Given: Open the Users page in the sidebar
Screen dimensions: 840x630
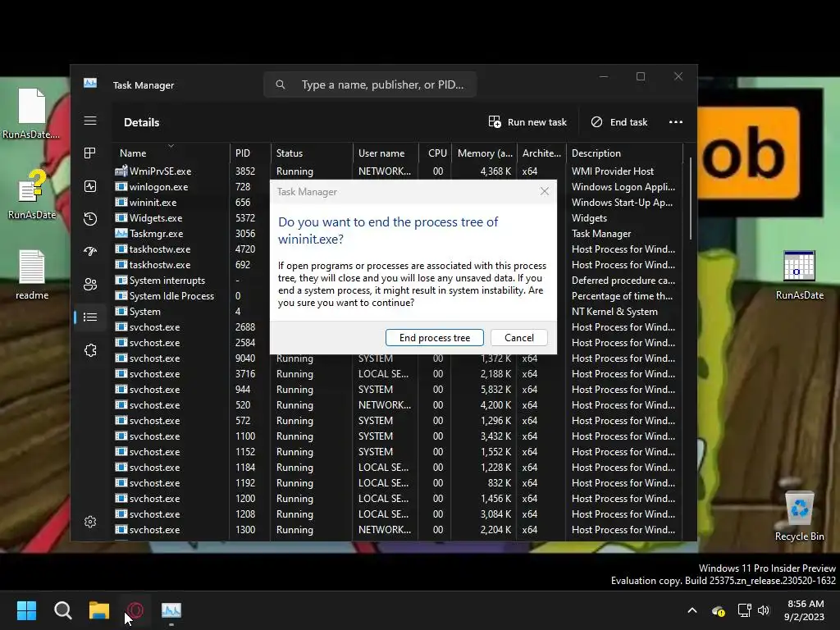Looking at the screenshot, I should click(90, 284).
